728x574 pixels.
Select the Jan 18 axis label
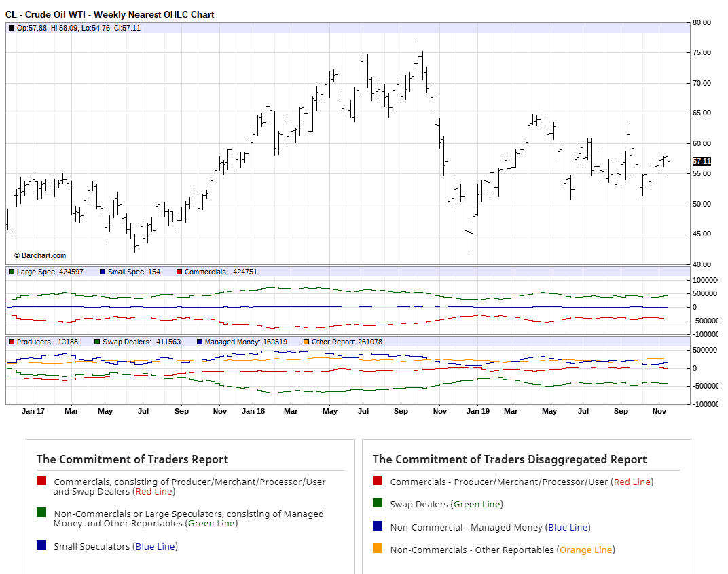(x=254, y=411)
